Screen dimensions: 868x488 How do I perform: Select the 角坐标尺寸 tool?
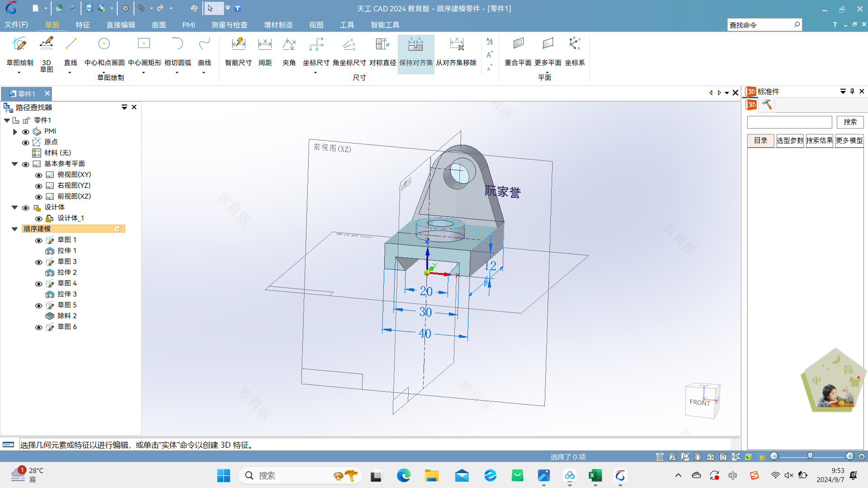pos(349,51)
